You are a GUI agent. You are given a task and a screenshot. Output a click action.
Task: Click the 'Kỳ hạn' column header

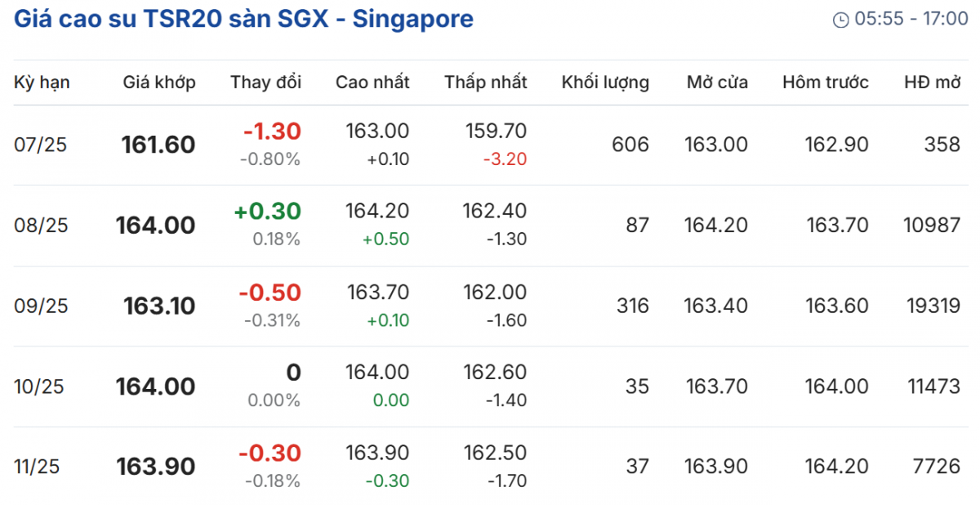click(x=42, y=82)
